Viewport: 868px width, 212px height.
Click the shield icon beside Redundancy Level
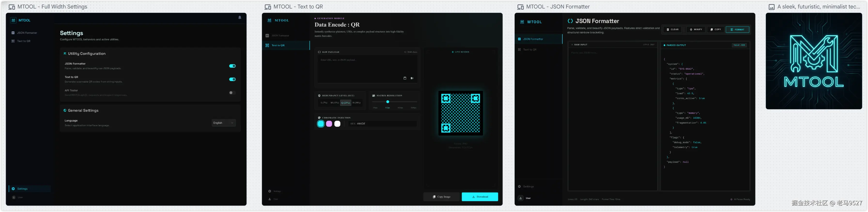[x=319, y=96]
